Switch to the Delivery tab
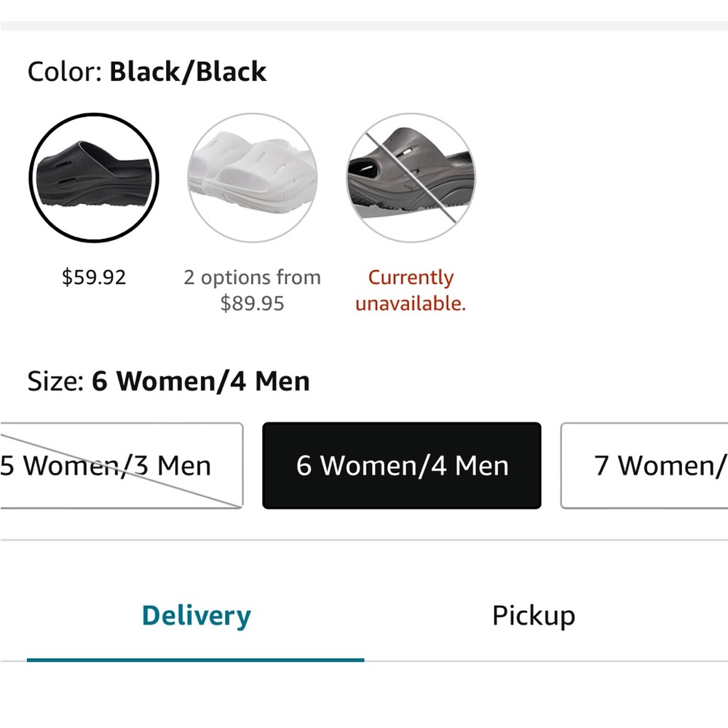Screen dimensions: 728x728 [x=196, y=616]
